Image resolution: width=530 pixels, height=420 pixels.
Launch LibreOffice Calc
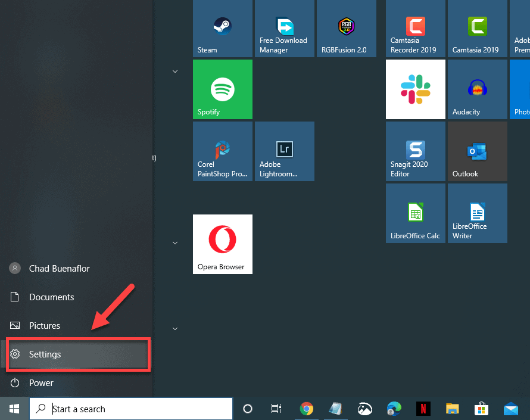click(x=416, y=213)
